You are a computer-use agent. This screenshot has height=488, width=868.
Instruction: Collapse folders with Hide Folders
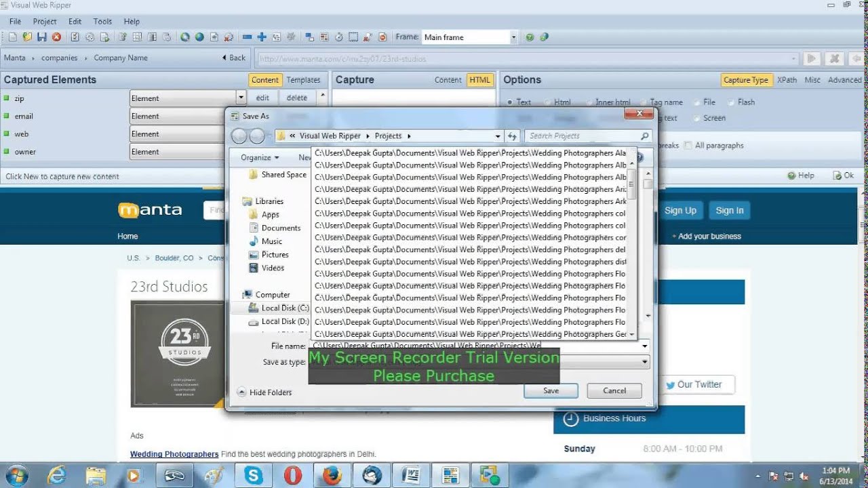[x=264, y=392]
